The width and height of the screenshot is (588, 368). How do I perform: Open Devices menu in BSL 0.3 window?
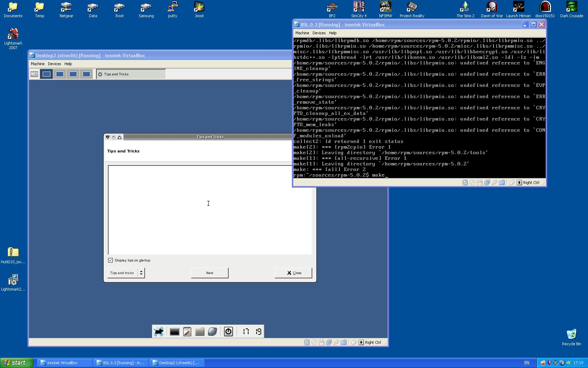click(319, 33)
